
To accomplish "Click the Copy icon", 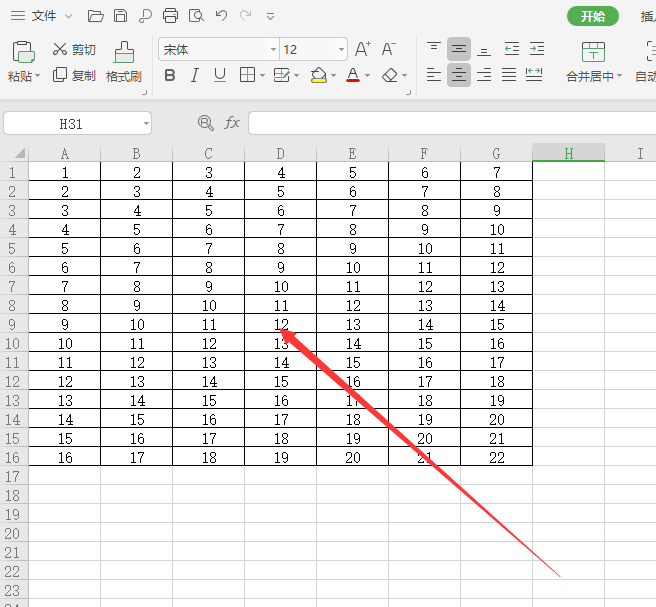I will pos(60,75).
